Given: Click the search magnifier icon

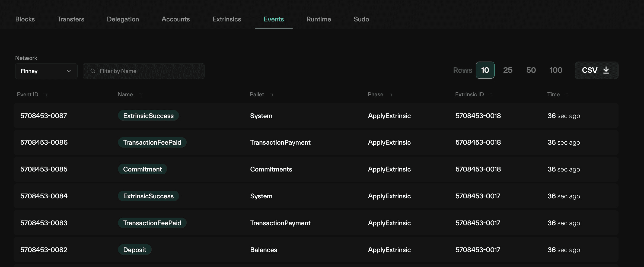Looking at the screenshot, I should 93,71.
